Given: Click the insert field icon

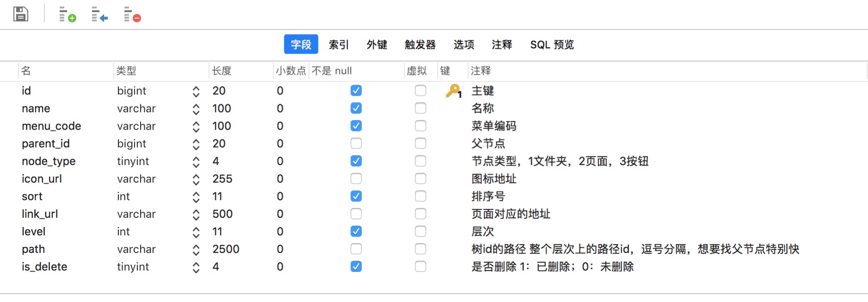Looking at the screenshot, I should [x=99, y=14].
